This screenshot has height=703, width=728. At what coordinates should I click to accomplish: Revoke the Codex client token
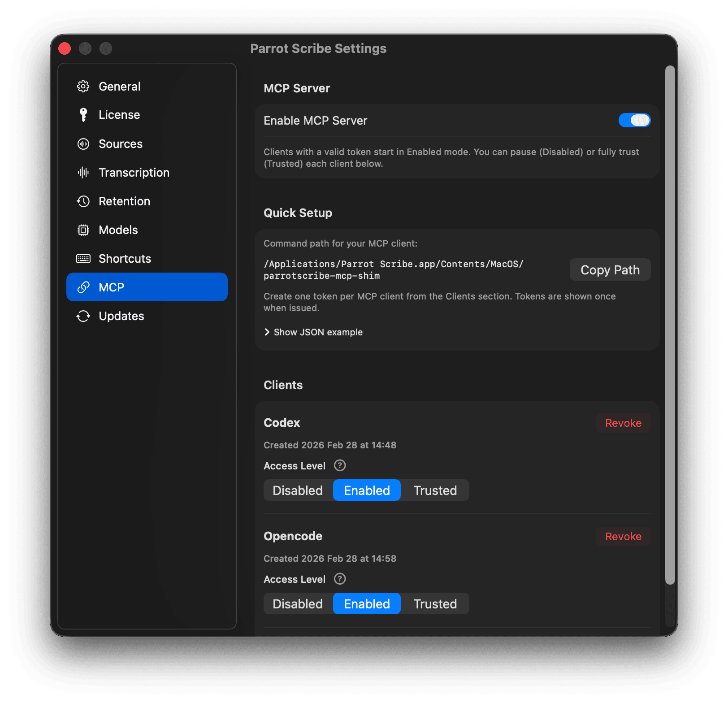coord(623,422)
